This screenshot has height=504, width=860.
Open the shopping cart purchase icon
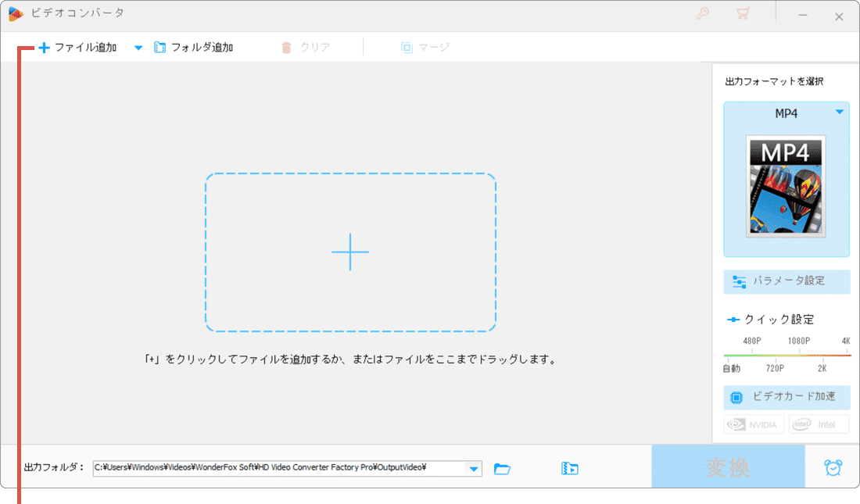[x=743, y=14]
